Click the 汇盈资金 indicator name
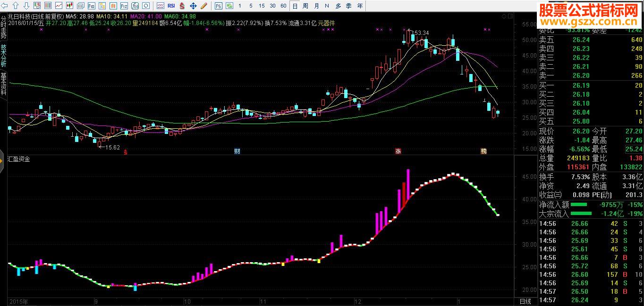Image resolution: width=644 pixels, height=306 pixels. [19, 159]
